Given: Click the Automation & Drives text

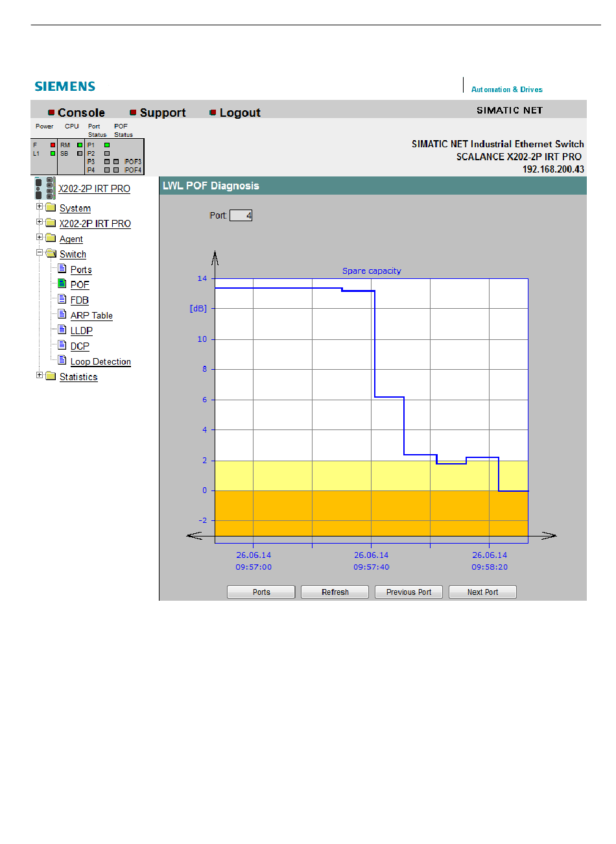Looking at the screenshot, I should [x=506, y=90].
